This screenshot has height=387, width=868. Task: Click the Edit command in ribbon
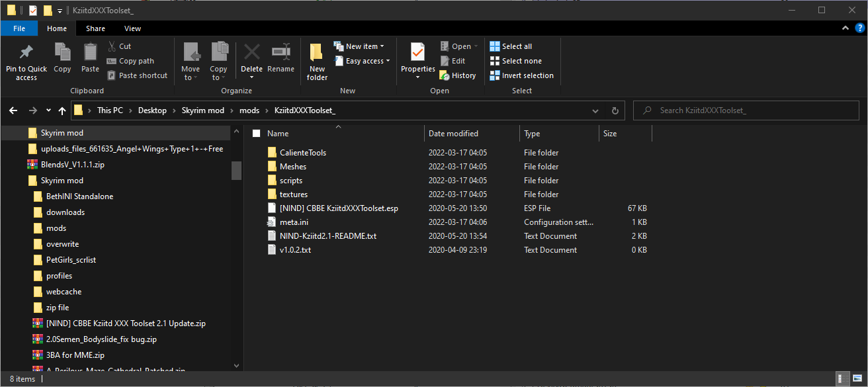453,61
